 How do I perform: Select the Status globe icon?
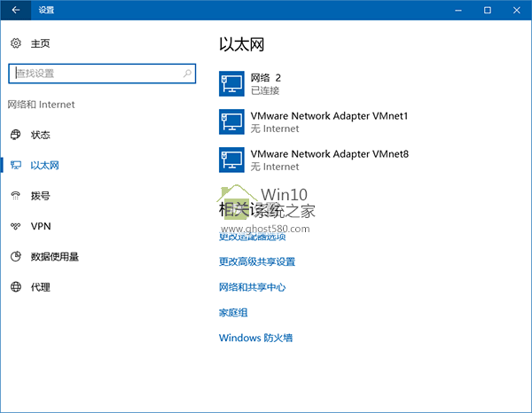[16, 135]
